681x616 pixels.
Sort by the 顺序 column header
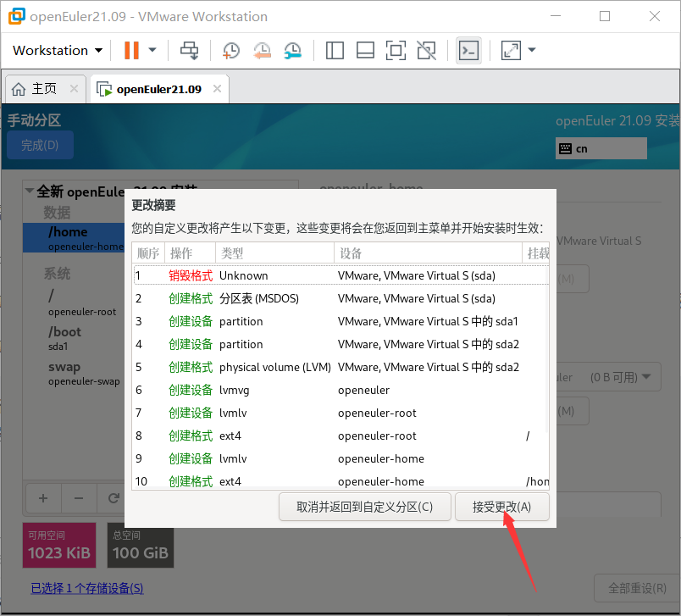148,253
